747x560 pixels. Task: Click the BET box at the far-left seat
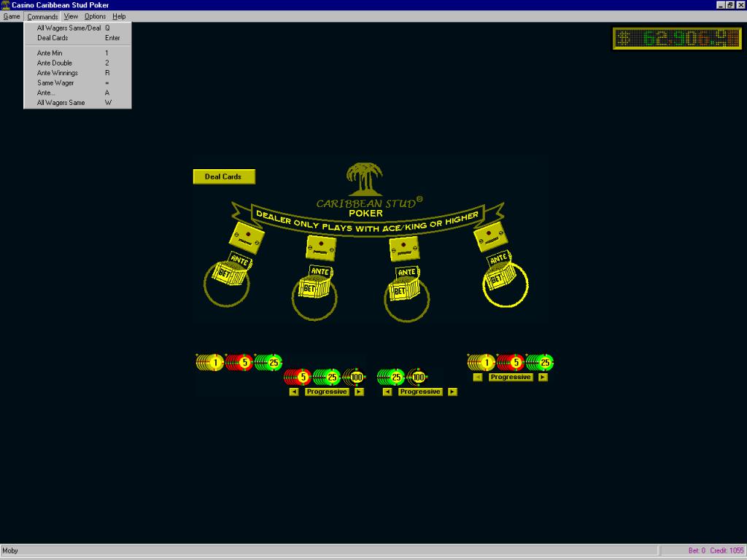[x=229, y=274]
